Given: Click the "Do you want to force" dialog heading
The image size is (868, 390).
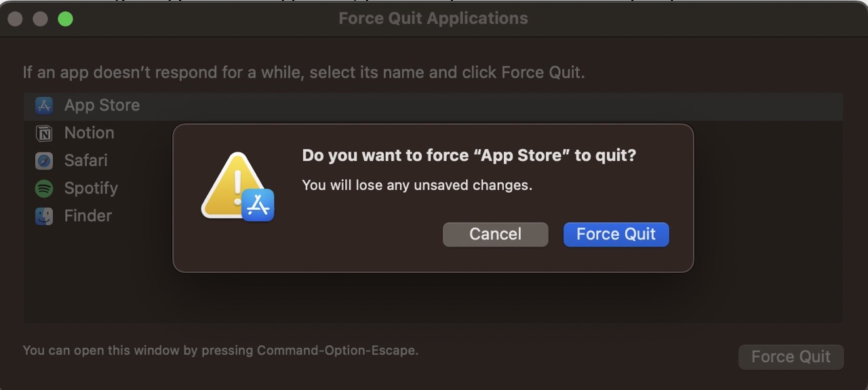Looking at the screenshot, I should (469, 156).
